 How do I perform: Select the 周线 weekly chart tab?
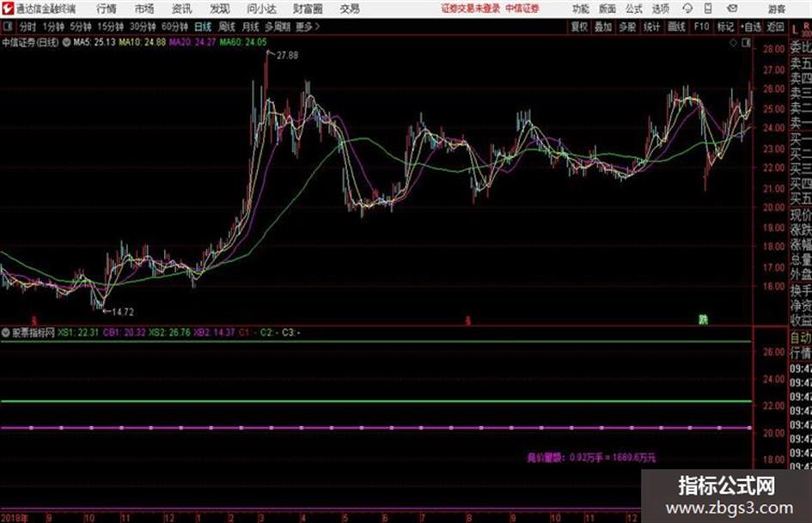(227, 27)
